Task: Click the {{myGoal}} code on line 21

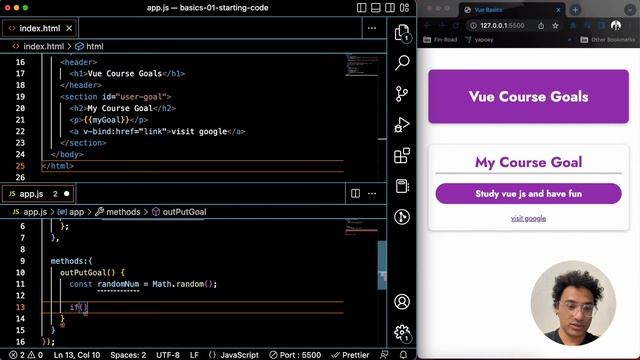Action: coord(106,120)
